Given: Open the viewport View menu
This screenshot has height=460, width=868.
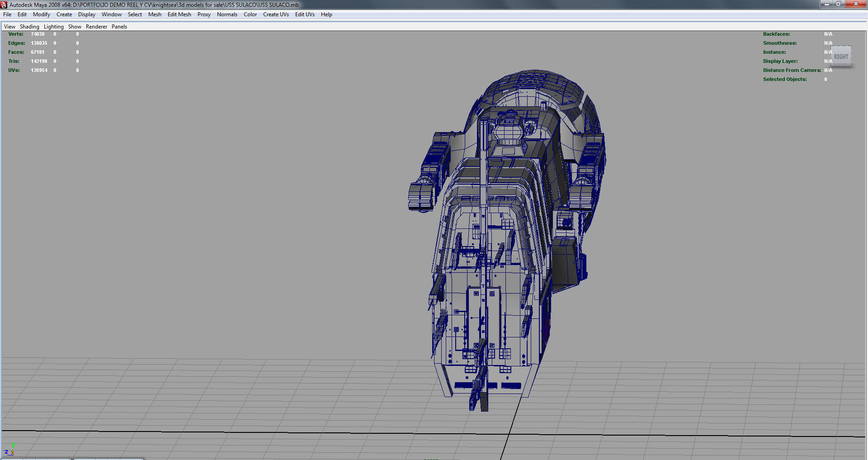Looking at the screenshot, I should [x=9, y=27].
